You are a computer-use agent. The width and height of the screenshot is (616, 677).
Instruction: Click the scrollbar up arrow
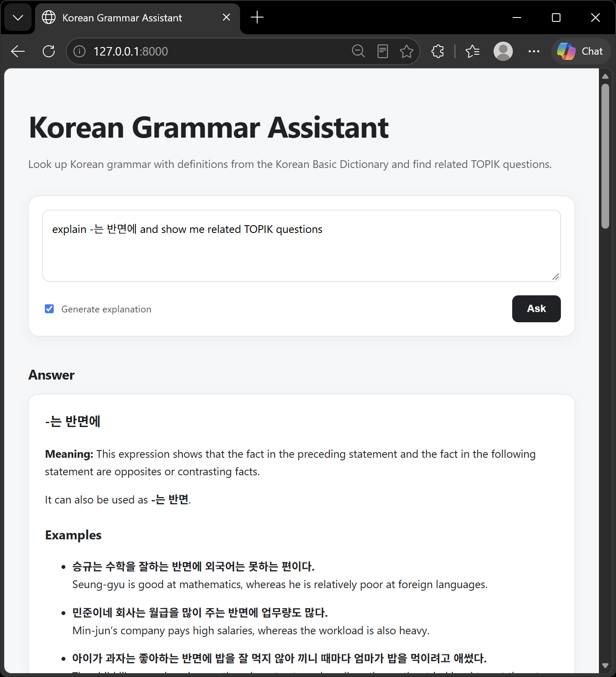(x=605, y=76)
